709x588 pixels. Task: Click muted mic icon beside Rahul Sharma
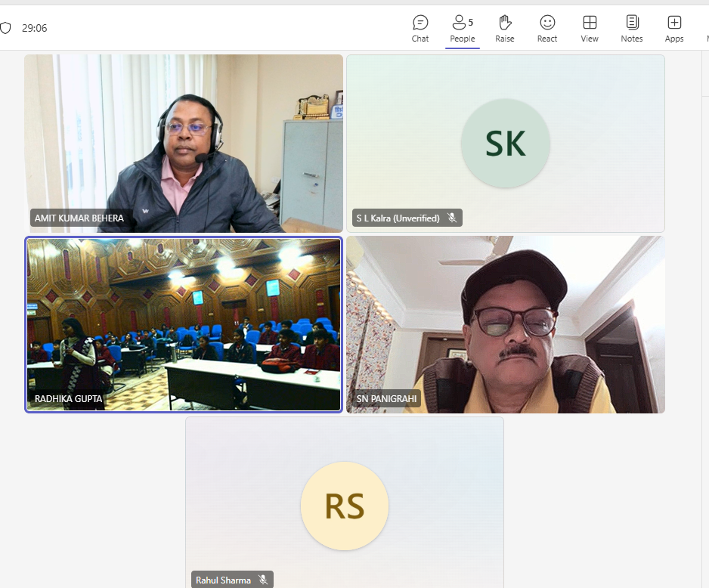(x=263, y=580)
